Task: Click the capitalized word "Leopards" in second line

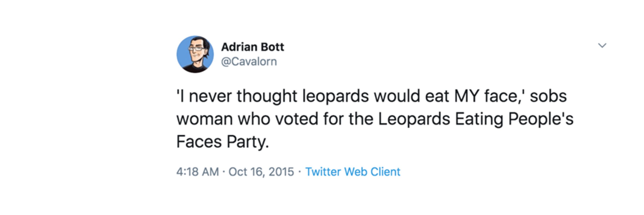Action: 414,119
